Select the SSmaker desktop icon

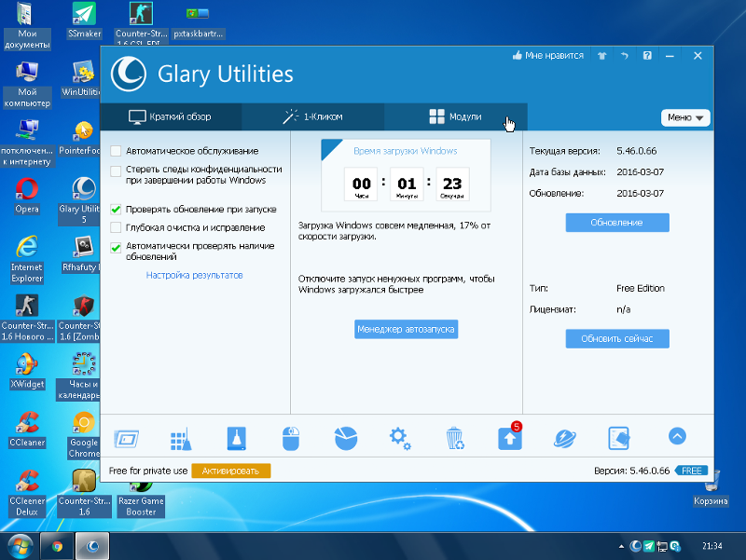pos(84,20)
